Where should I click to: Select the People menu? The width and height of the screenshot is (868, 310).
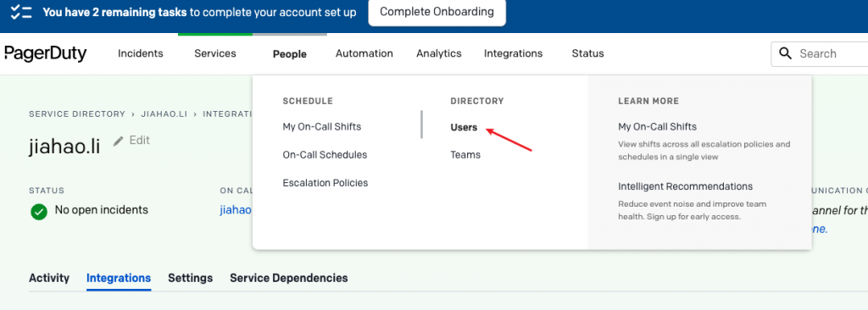point(290,54)
